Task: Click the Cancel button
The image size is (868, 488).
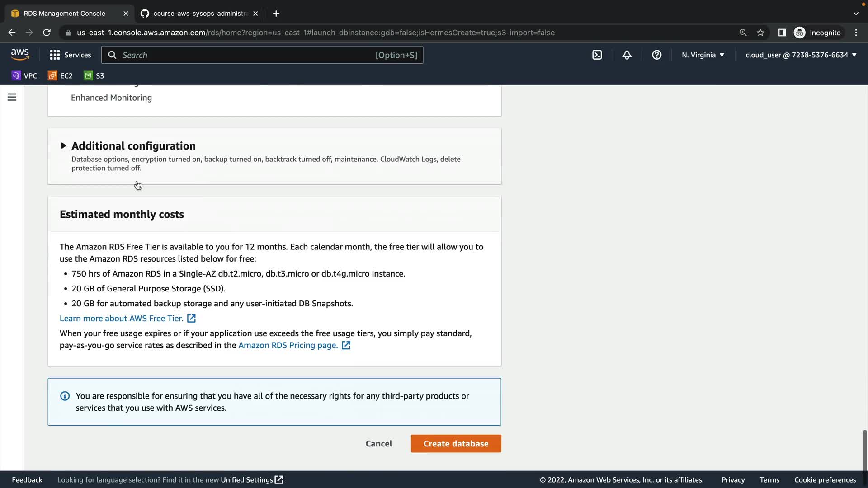Action: [379, 443]
